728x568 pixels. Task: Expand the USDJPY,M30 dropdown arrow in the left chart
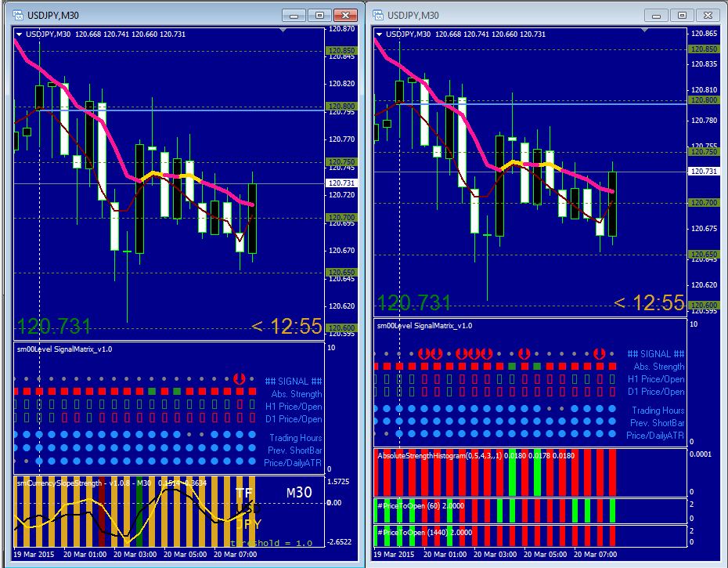click(x=20, y=34)
